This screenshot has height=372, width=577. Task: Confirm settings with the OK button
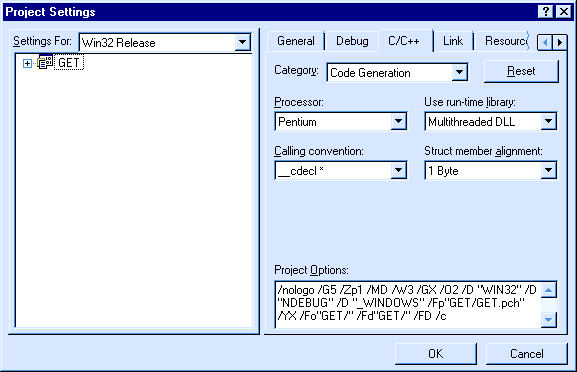[x=436, y=354]
